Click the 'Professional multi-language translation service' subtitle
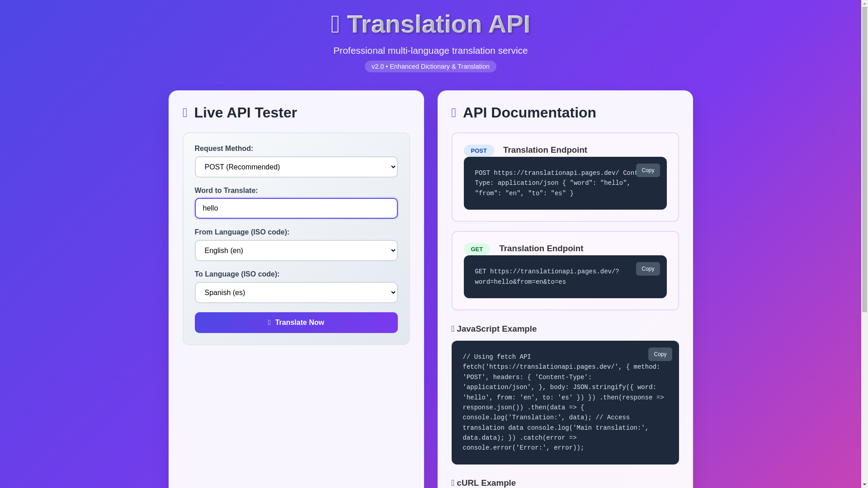Viewport: 868px width, 488px height. [430, 51]
